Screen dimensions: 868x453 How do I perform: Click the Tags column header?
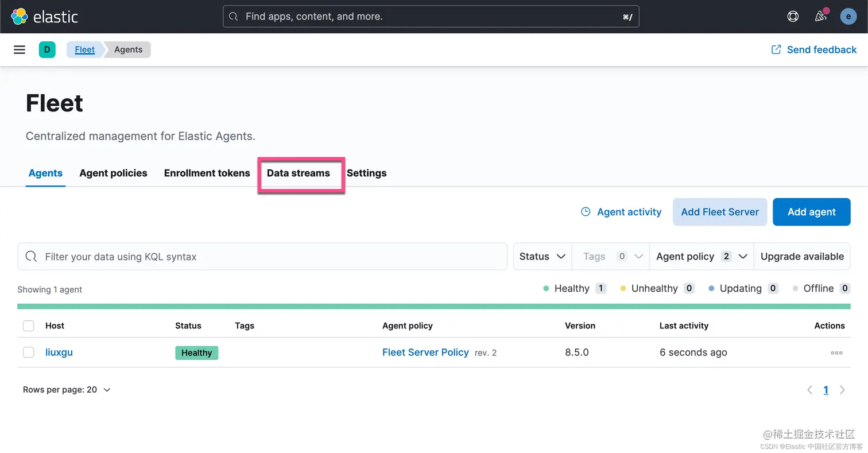pyautogui.click(x=245, y=326)
